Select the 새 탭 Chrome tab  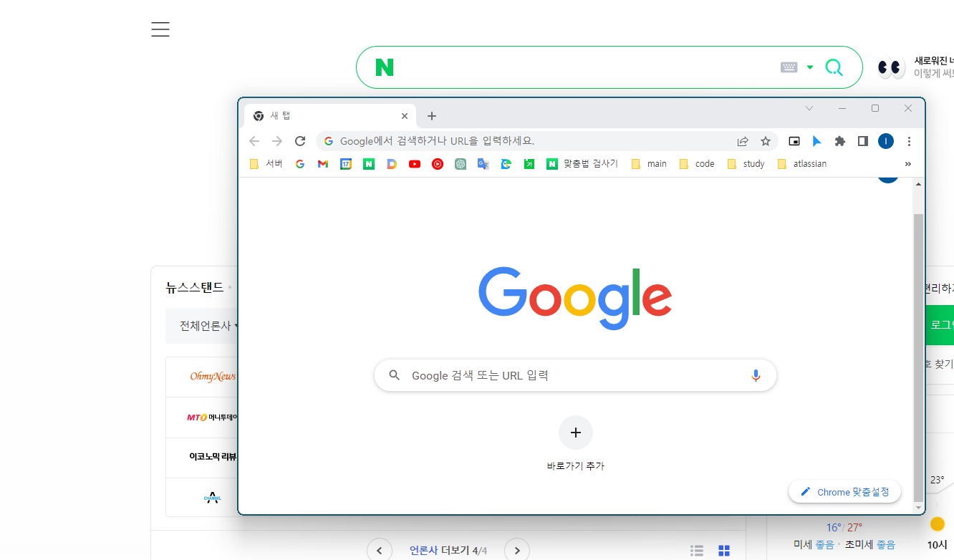coord(331,116)
